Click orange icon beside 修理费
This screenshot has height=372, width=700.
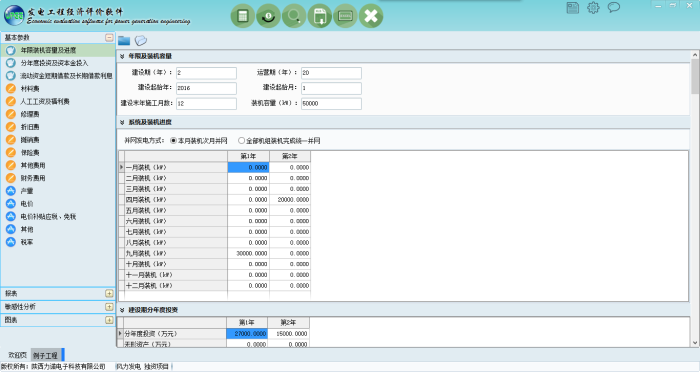coord(11,114)
